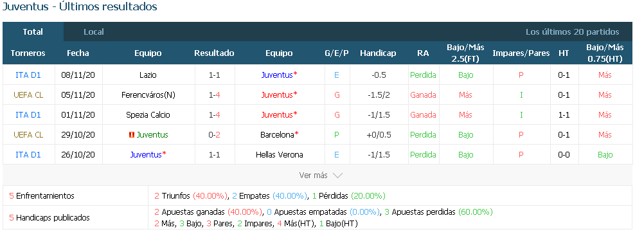Screen dimensions: 644x234
Task: Click the Bajo/Más 2.5(FT) column header
Action: (x=465, y=53)
